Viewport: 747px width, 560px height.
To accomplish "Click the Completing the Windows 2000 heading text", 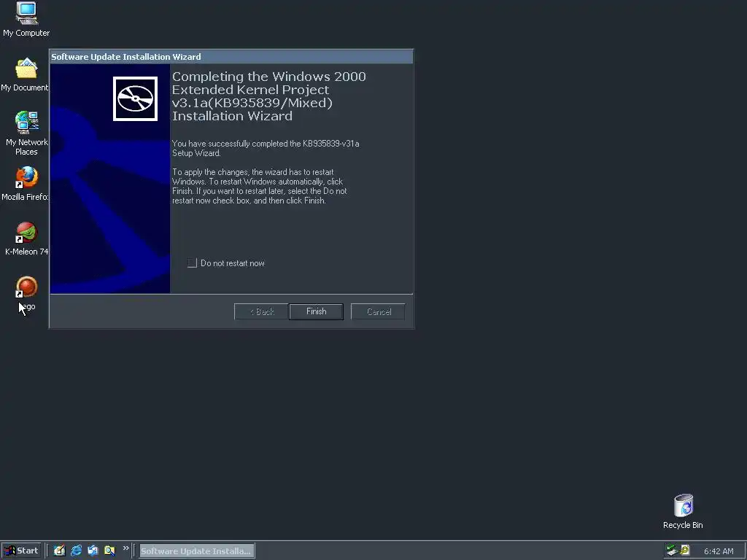I will (x=268, y=96).
